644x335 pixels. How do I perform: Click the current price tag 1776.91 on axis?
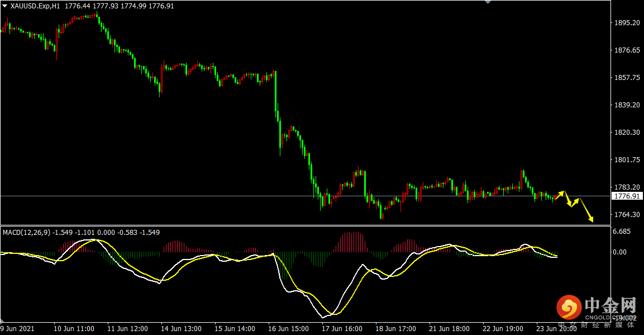point(627,196)
